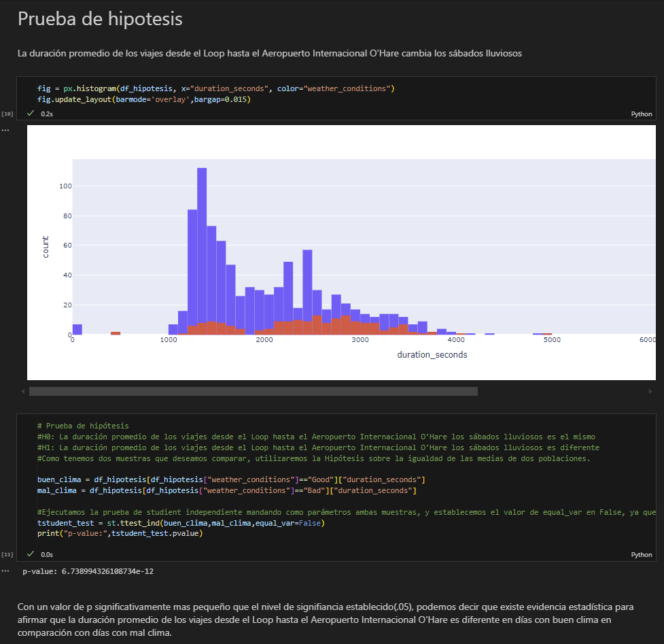
Task: Open output actions menu for the histogram output
Action: [x=5, y=130]
